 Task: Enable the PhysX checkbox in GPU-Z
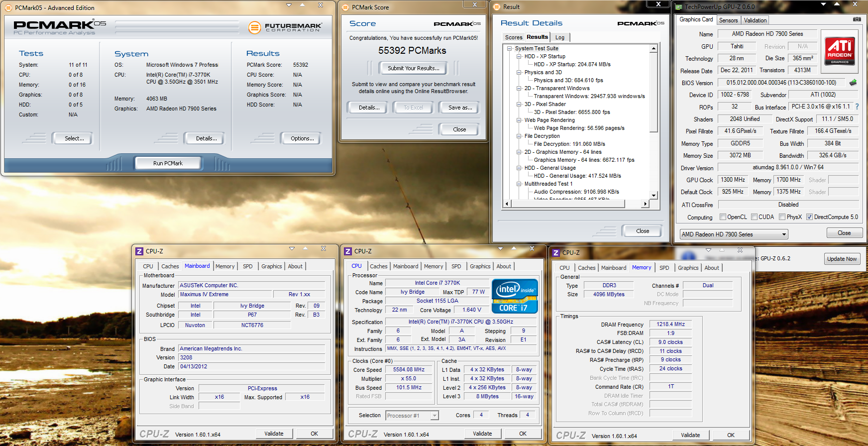(x=782, y=217)
